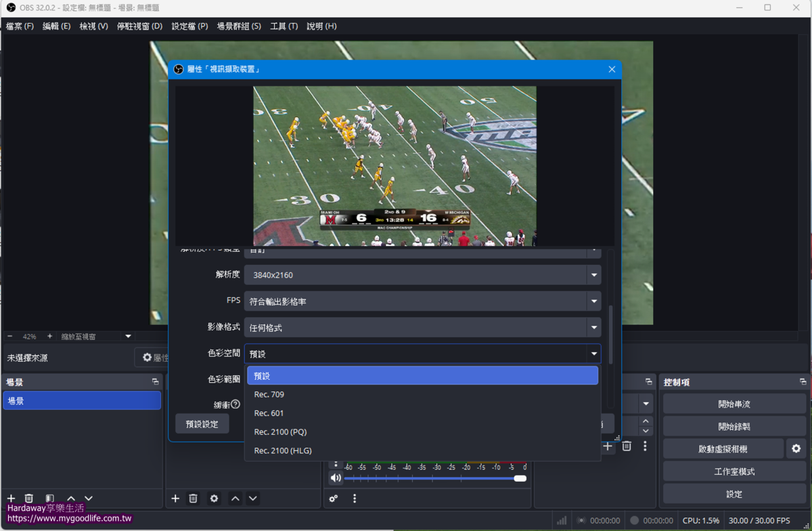The image size is (812, 531).
Task: Pop out the 控制項 dock panel
Action: pyautogui.click(x=803, y=382)
